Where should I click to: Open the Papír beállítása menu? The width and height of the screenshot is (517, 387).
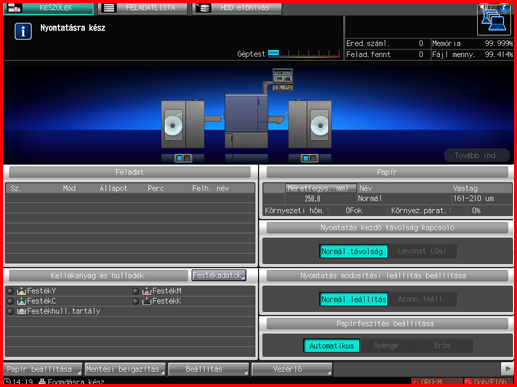pos(42,369)
